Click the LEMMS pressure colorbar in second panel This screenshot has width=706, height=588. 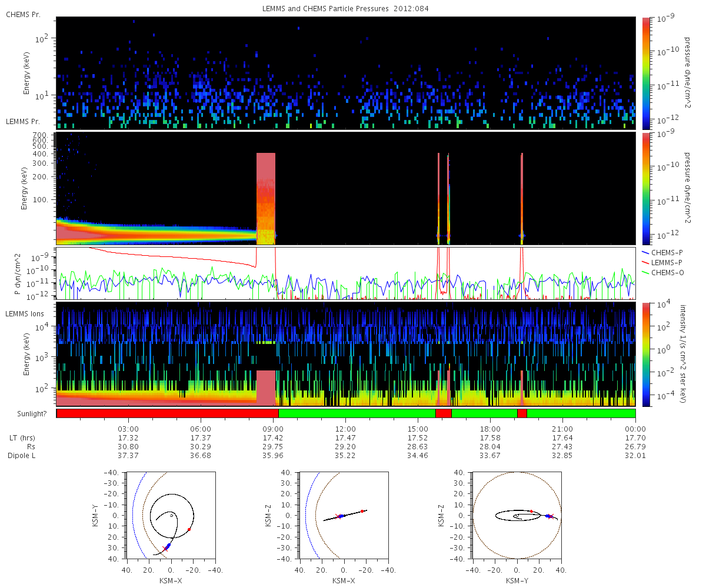click(647, 188)
